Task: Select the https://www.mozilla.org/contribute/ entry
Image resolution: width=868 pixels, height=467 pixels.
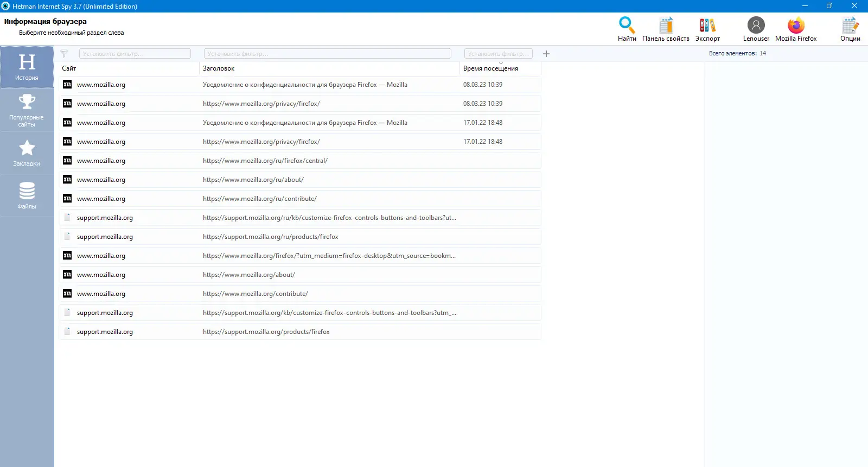Action: (x=256, y=294)
